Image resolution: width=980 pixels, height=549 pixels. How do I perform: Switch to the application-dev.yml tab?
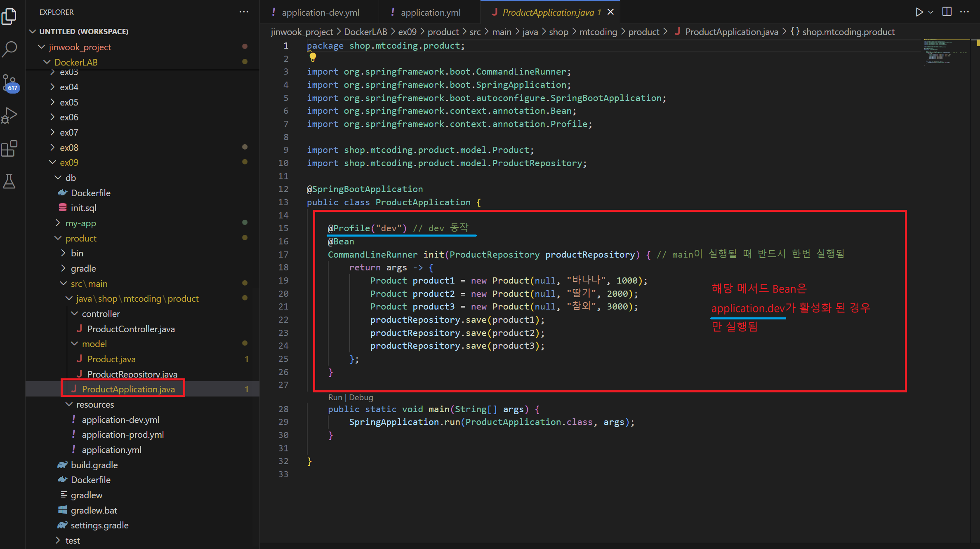(x=320, y=12)
